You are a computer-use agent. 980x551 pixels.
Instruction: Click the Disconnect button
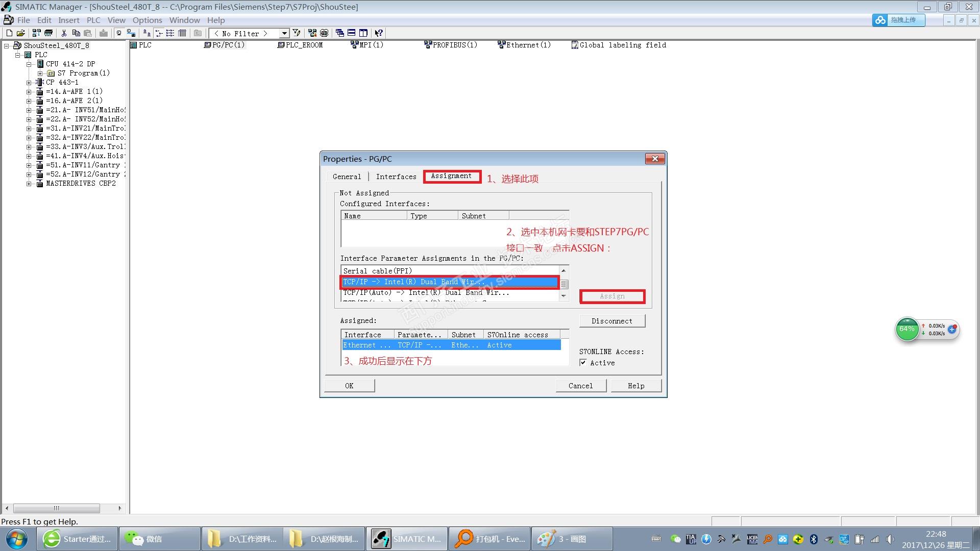(611, 321)
